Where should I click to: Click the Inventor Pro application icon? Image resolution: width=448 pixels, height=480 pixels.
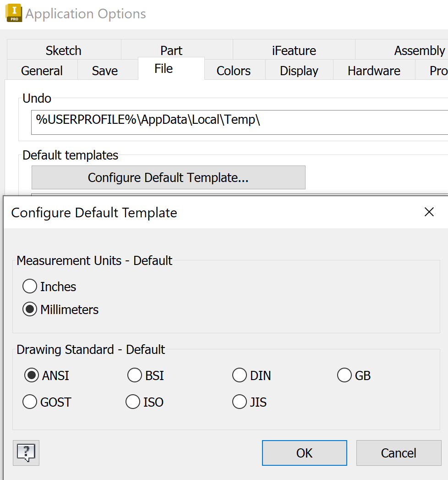click(14, 13)
